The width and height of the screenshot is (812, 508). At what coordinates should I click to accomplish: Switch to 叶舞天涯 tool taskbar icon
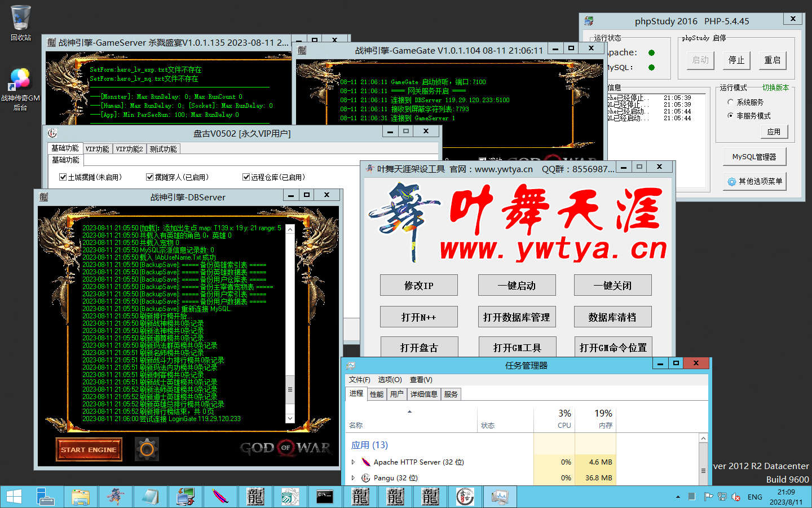[116, 497]
